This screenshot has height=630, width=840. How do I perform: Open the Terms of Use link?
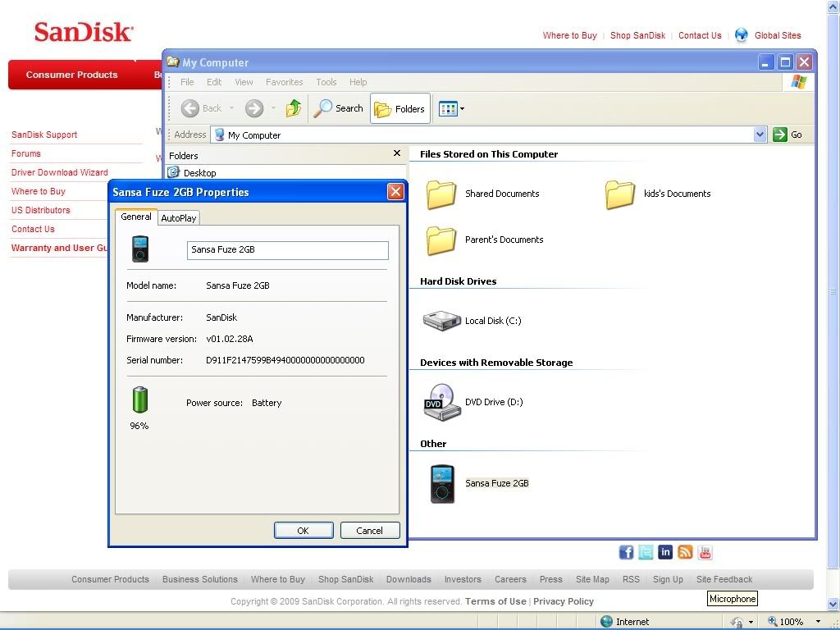pos(495,601)
